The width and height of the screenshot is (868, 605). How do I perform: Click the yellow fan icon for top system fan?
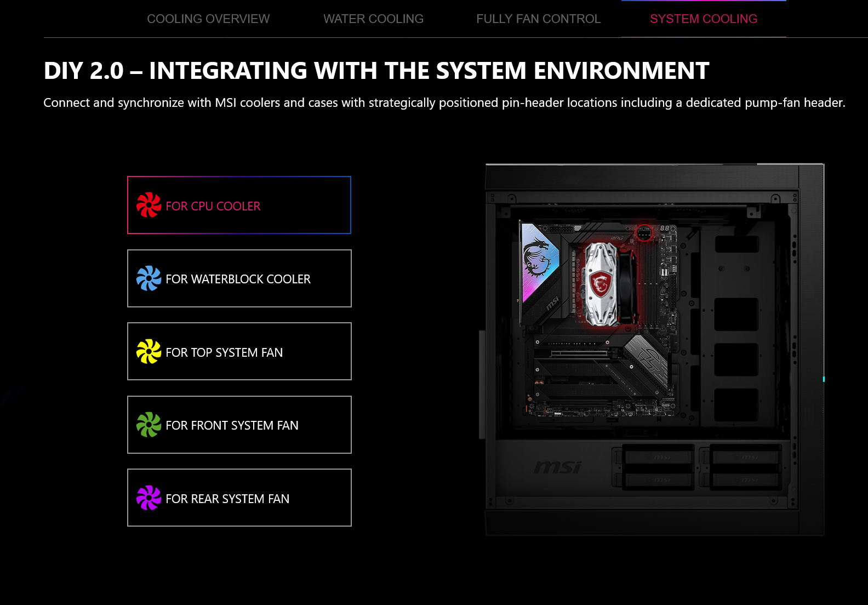point(149,351)
